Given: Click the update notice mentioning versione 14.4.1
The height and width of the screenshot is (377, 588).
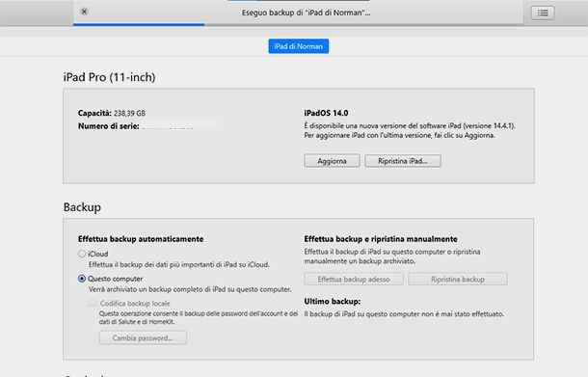Looking at the screenshot, I should [410, 130].
